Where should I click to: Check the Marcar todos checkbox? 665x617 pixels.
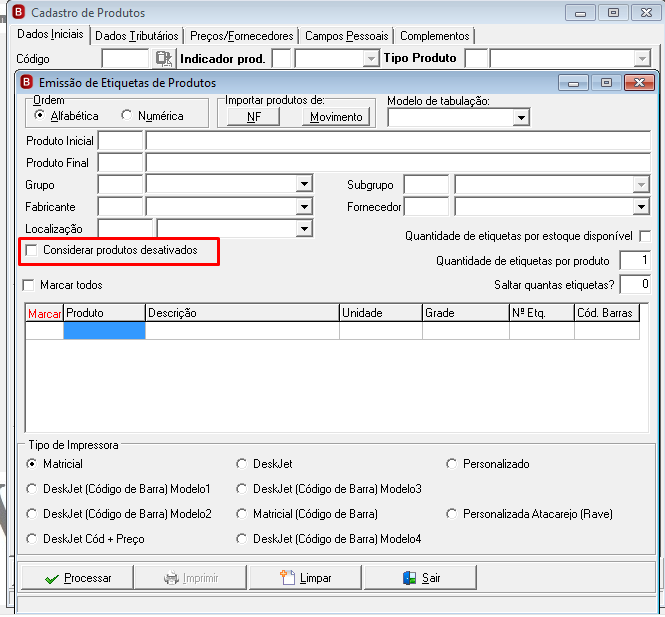pyautogui.click(x=28, y=285)
